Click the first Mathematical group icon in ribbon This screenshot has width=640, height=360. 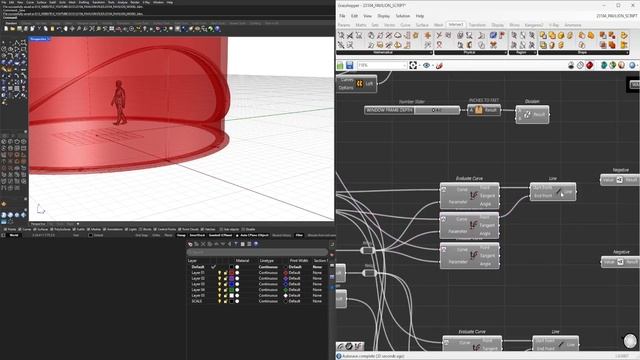[x=341, y=36]
